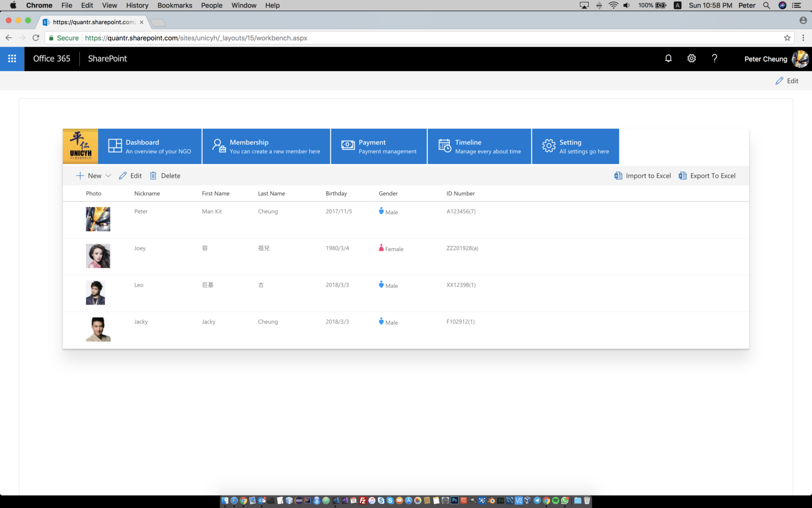This screenshot has height=508, width=812.
Task: Click the SharePoint link in the header
Action: [x=107, y=58]
